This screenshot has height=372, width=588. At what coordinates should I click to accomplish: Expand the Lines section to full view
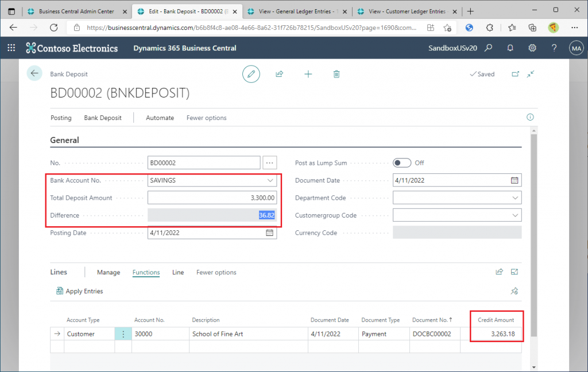pos(514,272)
